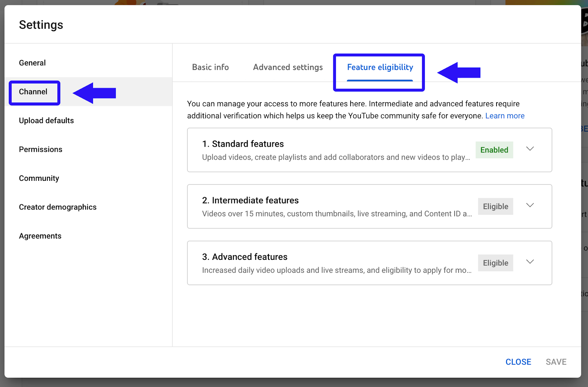
Task: Click the Eligible badge on Advanced features
Action: click(x=495, y=263)
